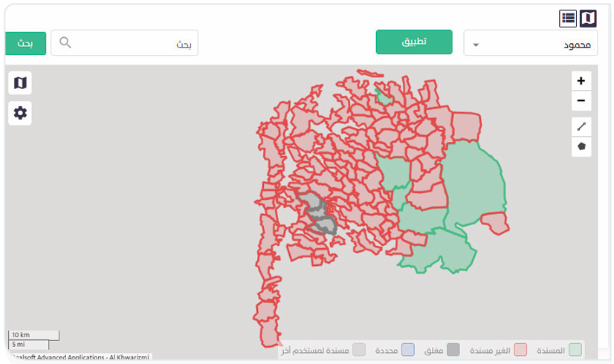Click the dark gray مغلق legend swatch
Image resolution: width=614 pixels, height=364 pixels.
(x=453, y=350)
